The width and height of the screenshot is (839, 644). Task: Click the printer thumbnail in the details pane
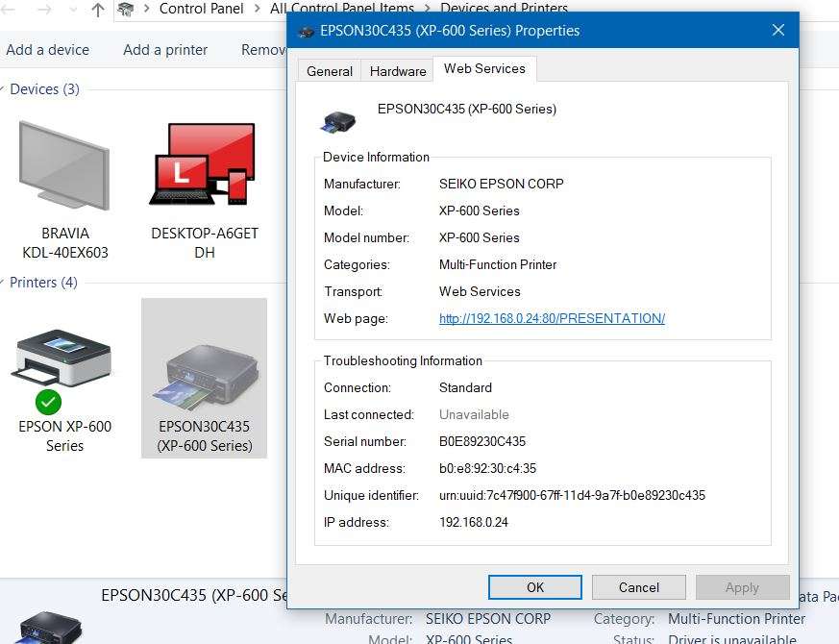pos(49,628)
